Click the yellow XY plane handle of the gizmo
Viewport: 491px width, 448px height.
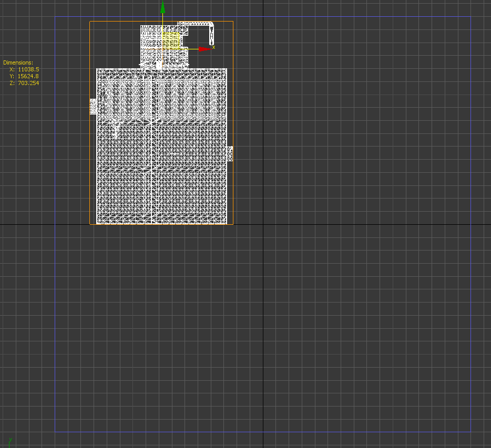click(171, 41)
